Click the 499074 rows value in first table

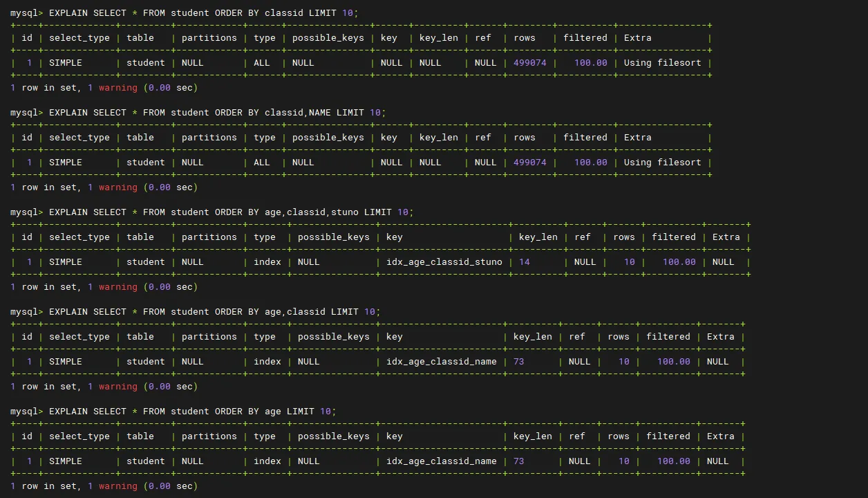[529, 63]
